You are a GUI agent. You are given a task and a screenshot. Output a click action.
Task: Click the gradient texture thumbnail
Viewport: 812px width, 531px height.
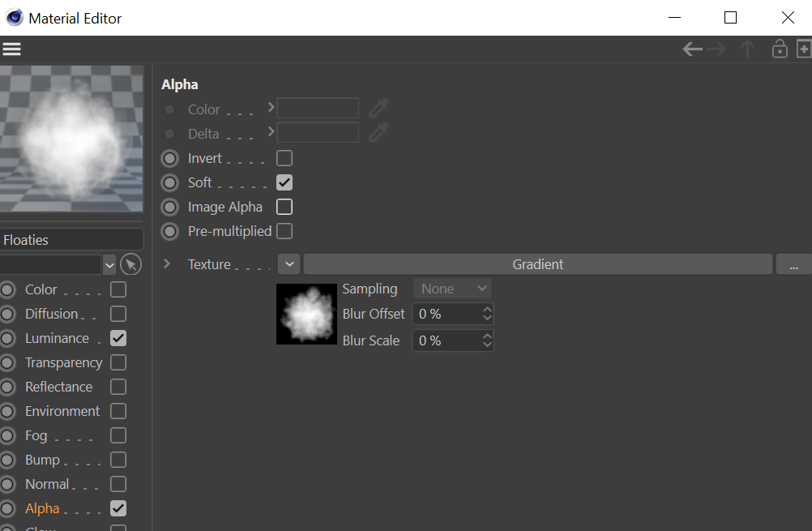pos(306,314)
